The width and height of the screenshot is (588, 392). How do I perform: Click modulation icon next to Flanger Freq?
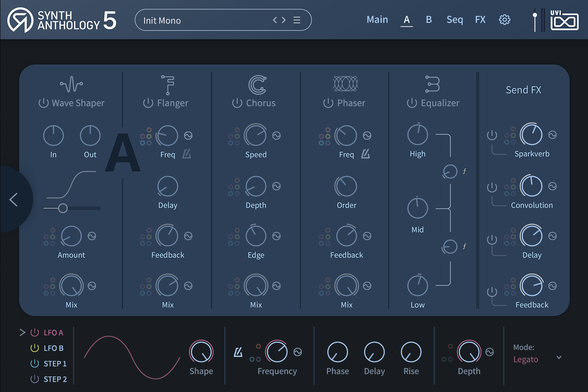point(188,136)
